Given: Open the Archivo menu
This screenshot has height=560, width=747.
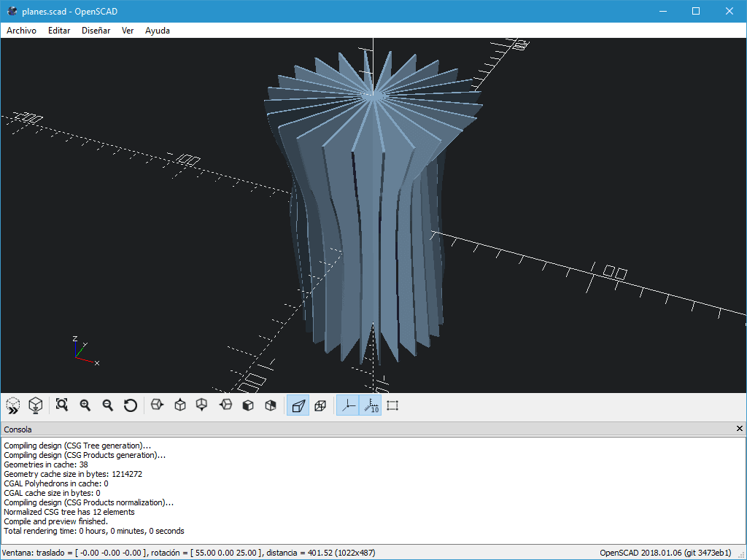Looking at the screenshot, I should (x=21, y=31).
